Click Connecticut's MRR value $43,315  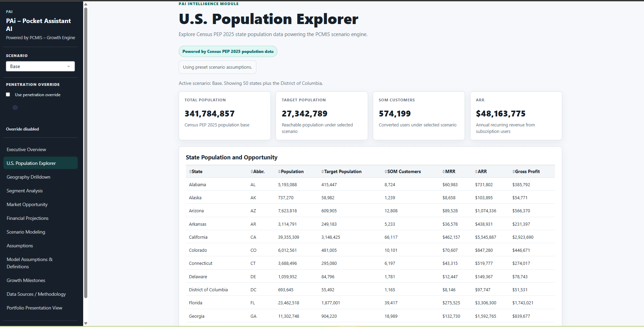[450, 263]
